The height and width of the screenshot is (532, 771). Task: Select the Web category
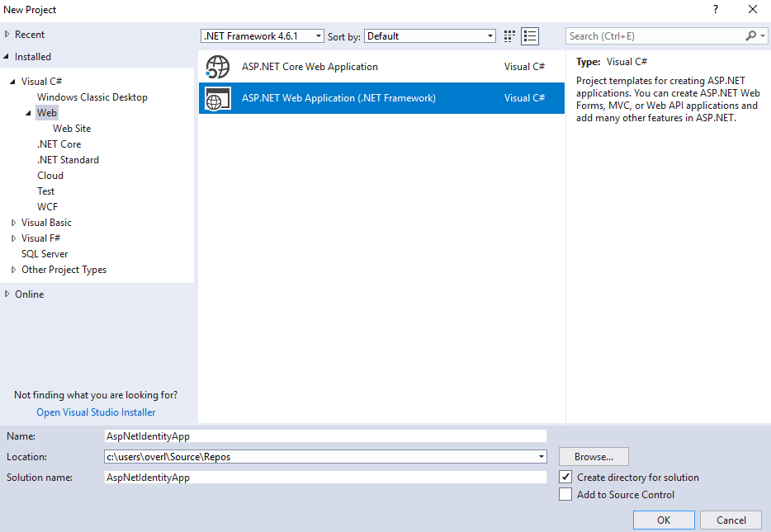[x=47, y=113]
